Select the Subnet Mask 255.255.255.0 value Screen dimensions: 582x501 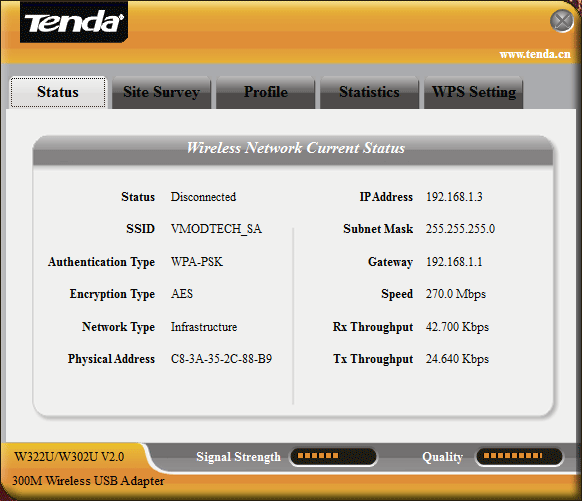point(460,229)
